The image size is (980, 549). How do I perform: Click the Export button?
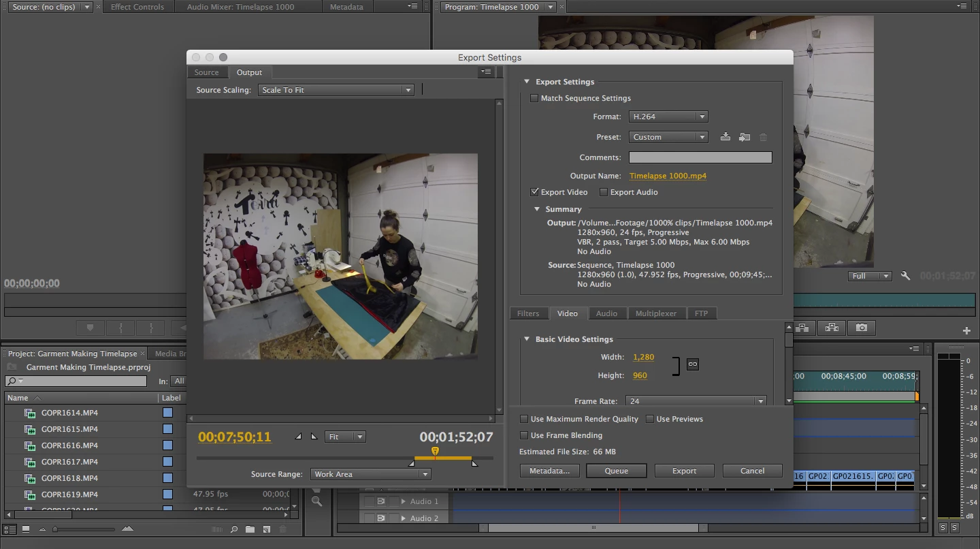(x=684, y=471)
